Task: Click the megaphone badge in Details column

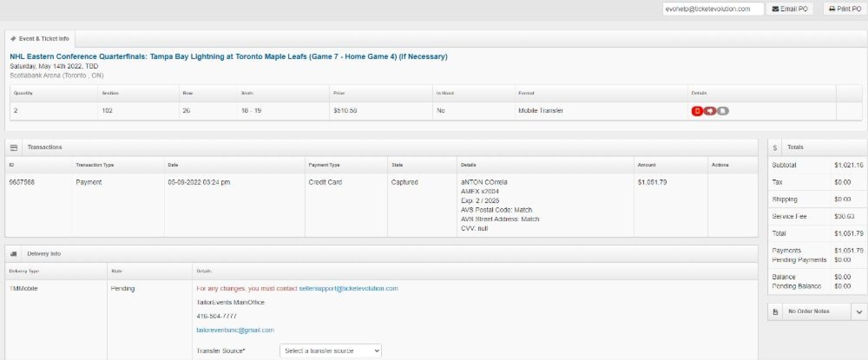Action: [x=710, y=111]
